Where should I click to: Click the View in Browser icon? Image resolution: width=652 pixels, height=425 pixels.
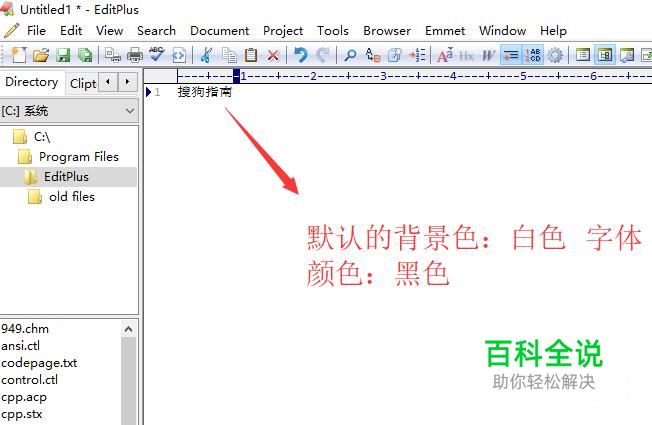179,55
